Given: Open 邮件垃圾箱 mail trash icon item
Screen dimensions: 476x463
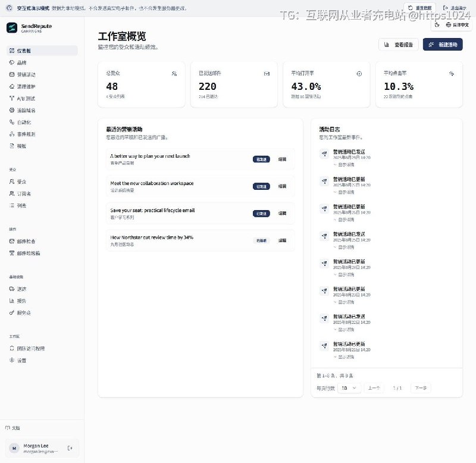Looking at the screenshot, I should point(12,253).
